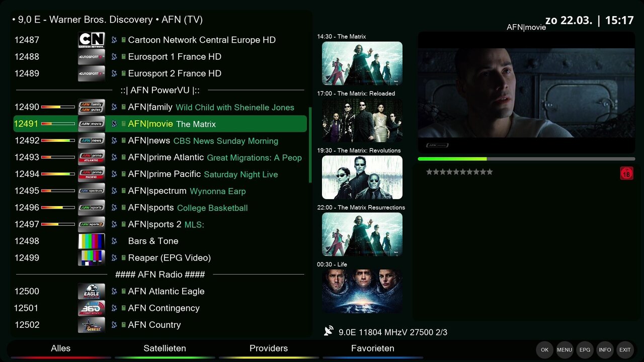The height and width of the screenshot is (362, 644).
Task: Select "Reaper (EPG Video)" channel name
Action: (x=170, y=258)
